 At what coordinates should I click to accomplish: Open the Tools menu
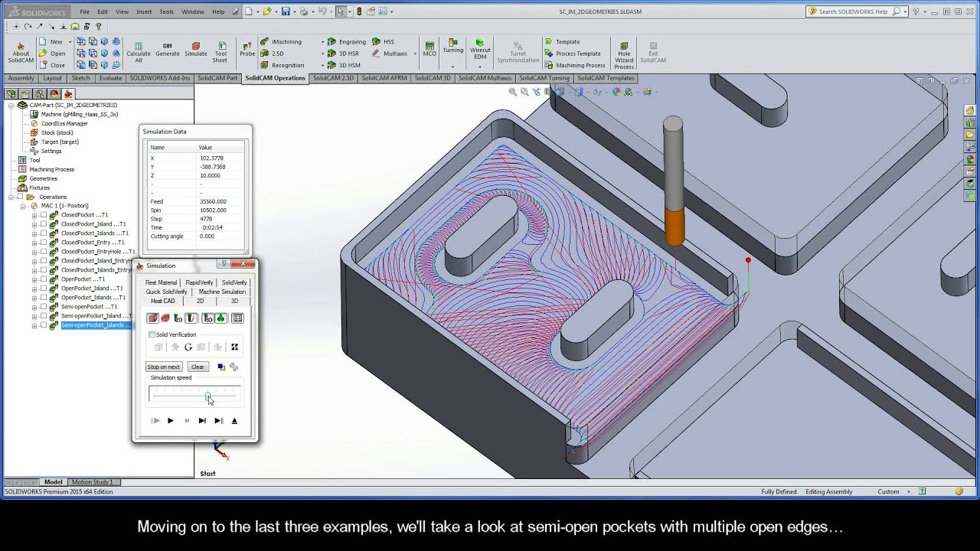pyautogui.click(x=166, y=11)
